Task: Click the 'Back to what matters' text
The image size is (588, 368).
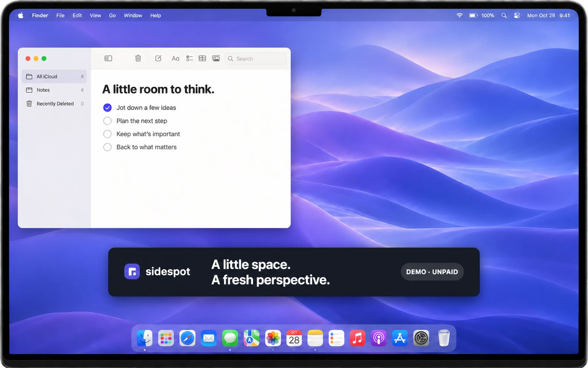Action: pos(146,147)
